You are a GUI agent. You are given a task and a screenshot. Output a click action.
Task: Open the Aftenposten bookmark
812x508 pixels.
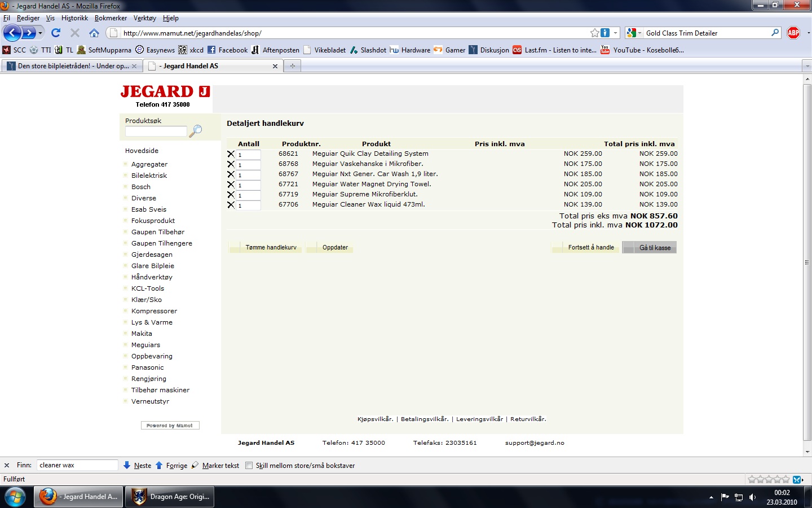coord(275,50)
